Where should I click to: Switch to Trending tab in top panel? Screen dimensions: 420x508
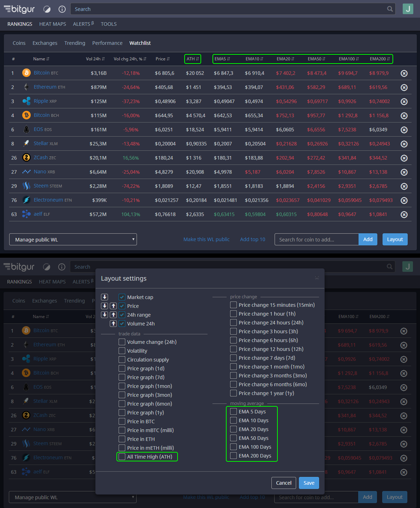[x=75, y=43]
